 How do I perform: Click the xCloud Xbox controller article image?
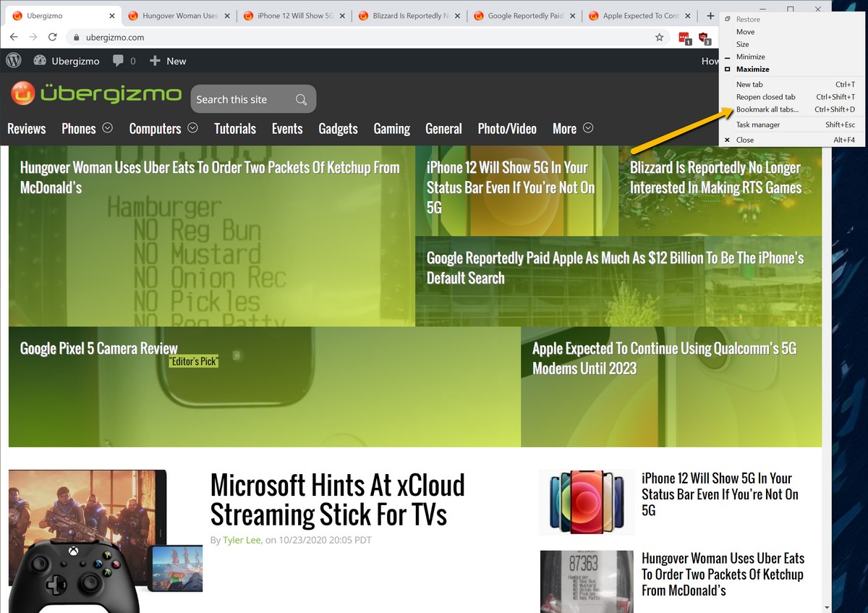(106, 541)
